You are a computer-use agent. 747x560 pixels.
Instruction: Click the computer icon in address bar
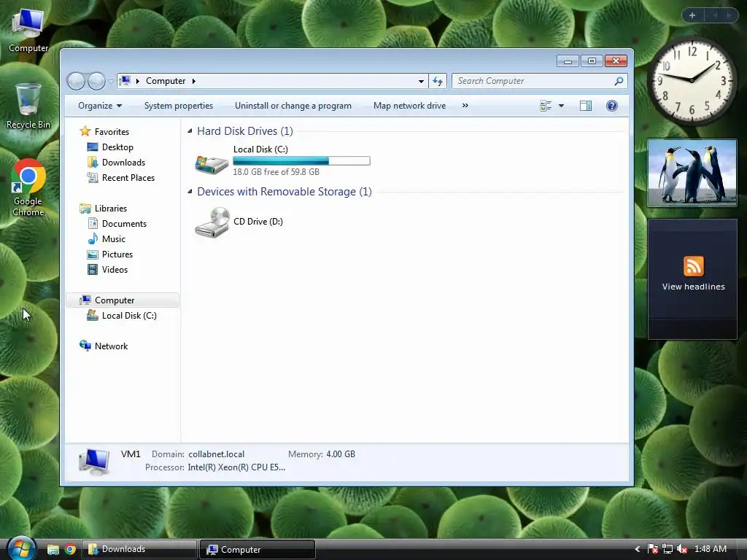coord(125,80)
